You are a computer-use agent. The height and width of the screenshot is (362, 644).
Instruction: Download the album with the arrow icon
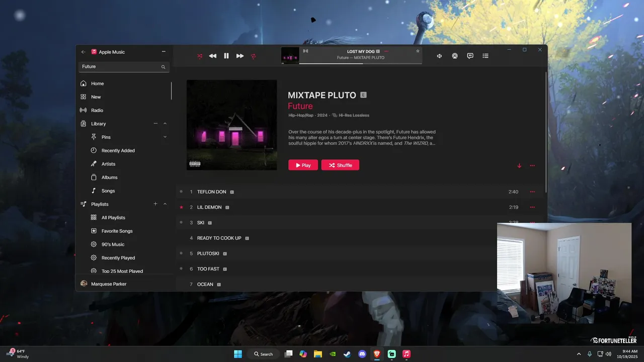pos(519,165)
